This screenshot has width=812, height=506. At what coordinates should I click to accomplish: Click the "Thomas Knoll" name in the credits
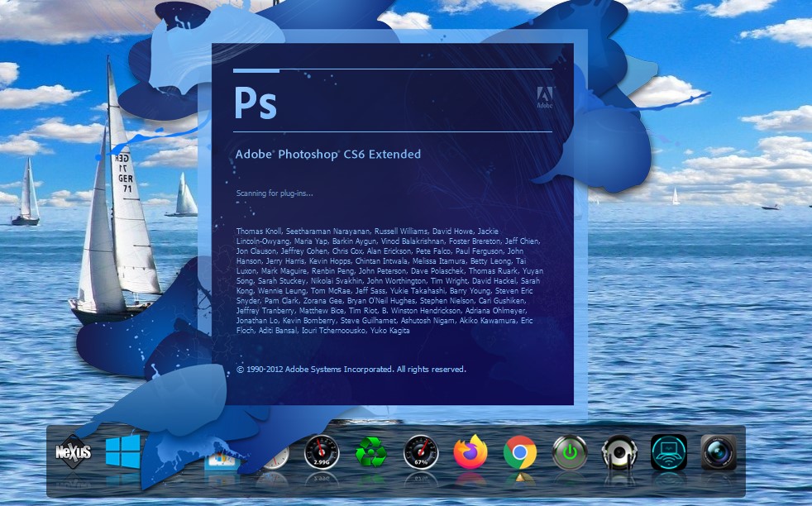tap(259, 231)
